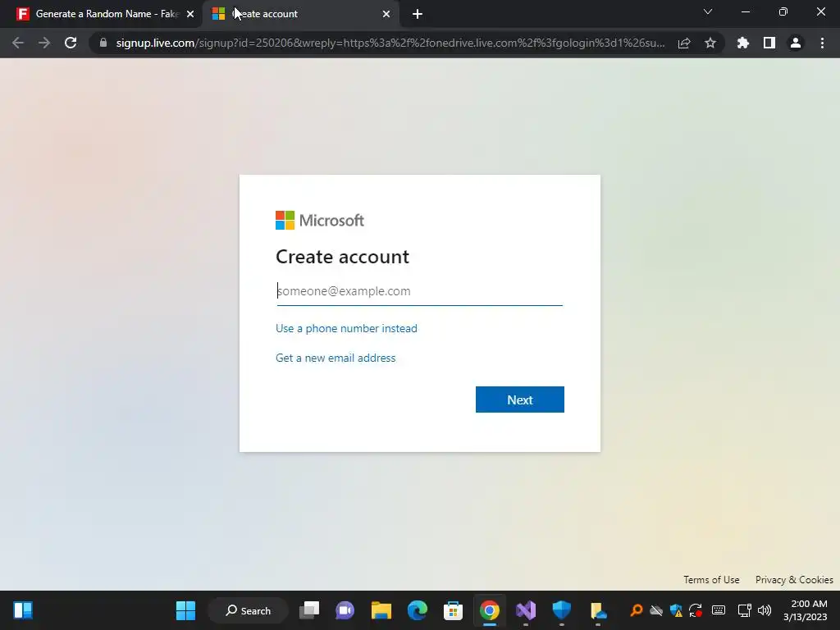Minimize the Chrome window
The image size is (840, 630).
click(745, 11)
